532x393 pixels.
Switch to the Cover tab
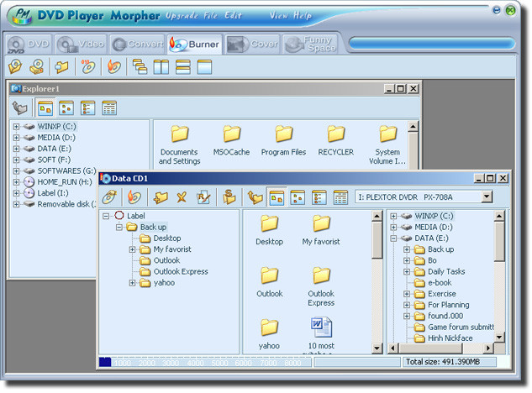pos(252,45)
